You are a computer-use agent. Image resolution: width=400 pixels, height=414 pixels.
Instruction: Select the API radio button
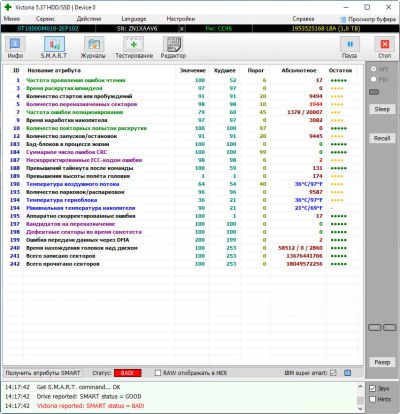(374, 69)
